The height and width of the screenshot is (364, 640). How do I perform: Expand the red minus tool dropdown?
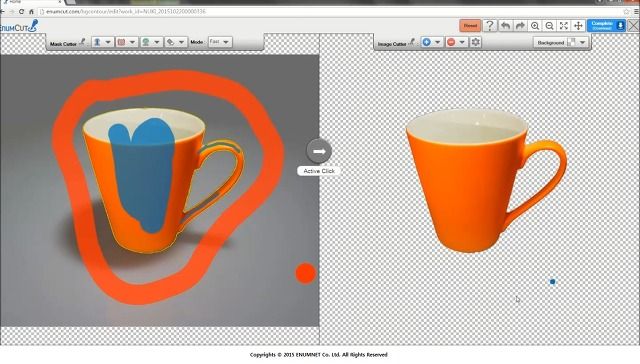coord(462,42)
